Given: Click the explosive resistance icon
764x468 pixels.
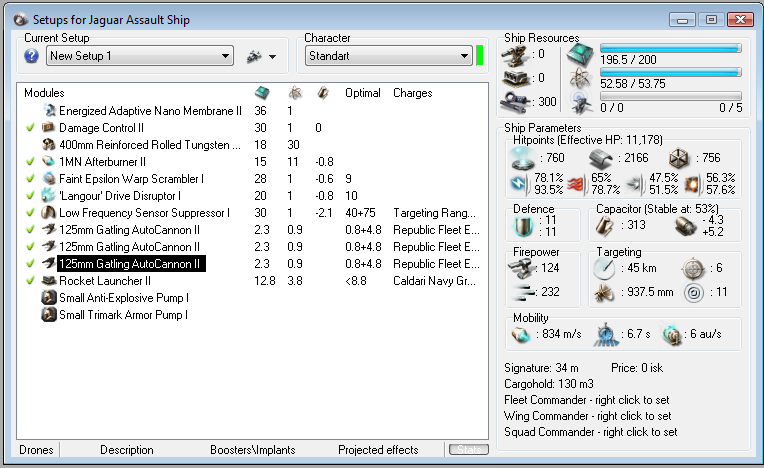Looking at the screenshot, I should (692, 184).
